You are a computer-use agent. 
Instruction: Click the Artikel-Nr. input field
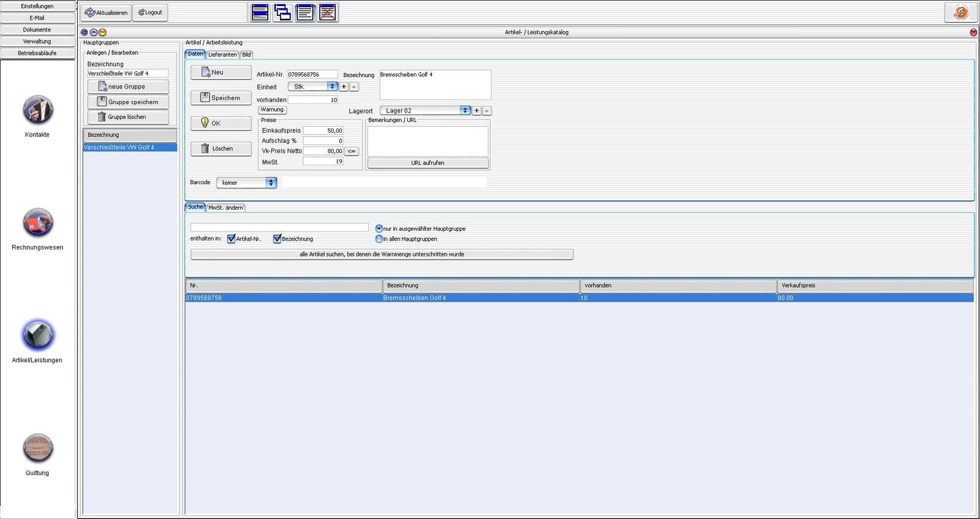(x=312, y=75)
